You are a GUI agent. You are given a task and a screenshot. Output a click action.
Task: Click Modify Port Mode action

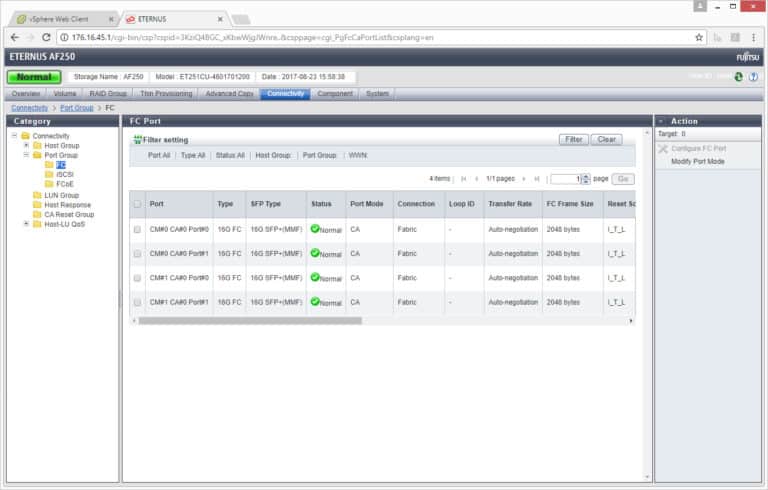[697, 162]
